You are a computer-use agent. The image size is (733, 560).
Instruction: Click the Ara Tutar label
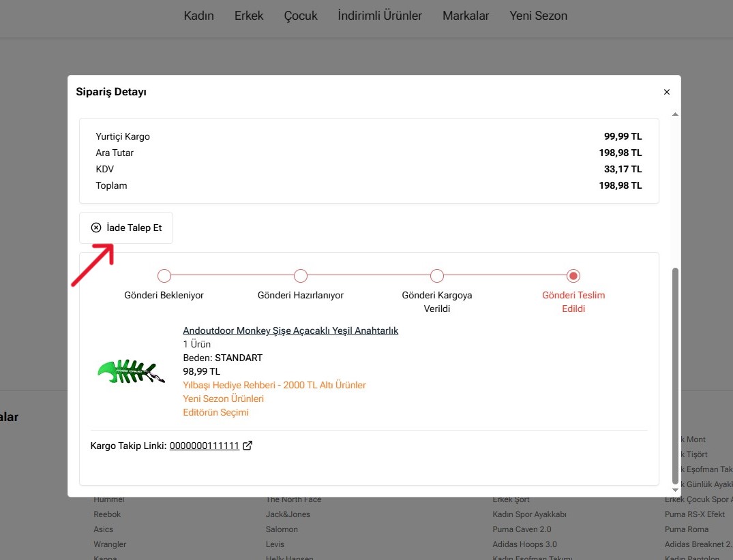(x=115, y=153)
